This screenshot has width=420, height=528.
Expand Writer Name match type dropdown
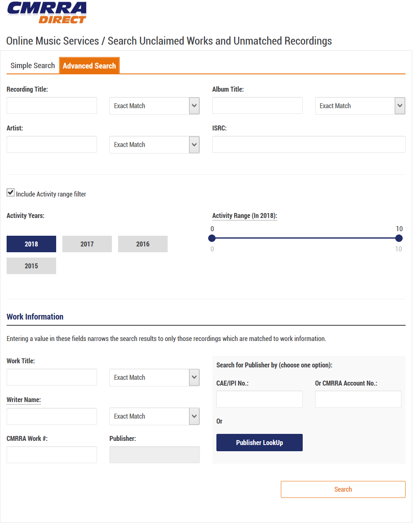[x=154, y=417]
